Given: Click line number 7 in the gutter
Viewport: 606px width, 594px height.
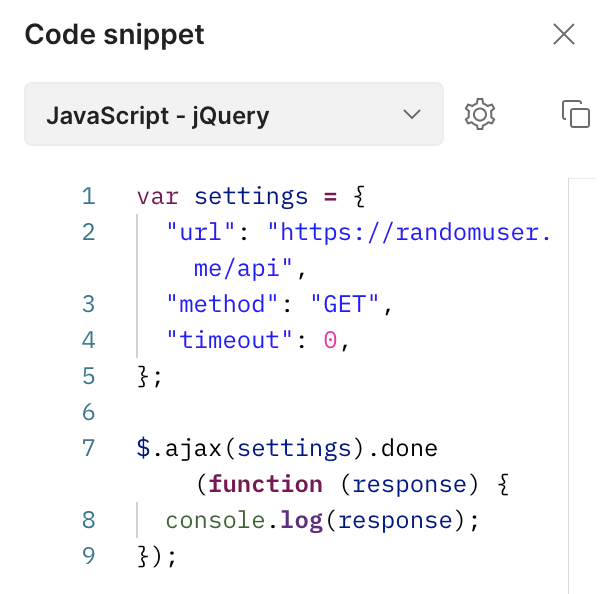Looking at the screenshot, I should tap(89, 448).
